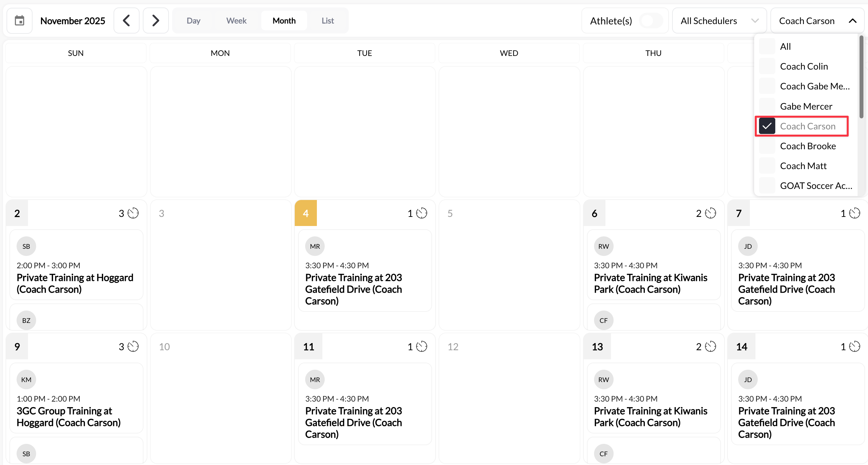Collapse the Coach Carson dropdown
Viewport: 868px width, 465px height.
coord(817,21)
